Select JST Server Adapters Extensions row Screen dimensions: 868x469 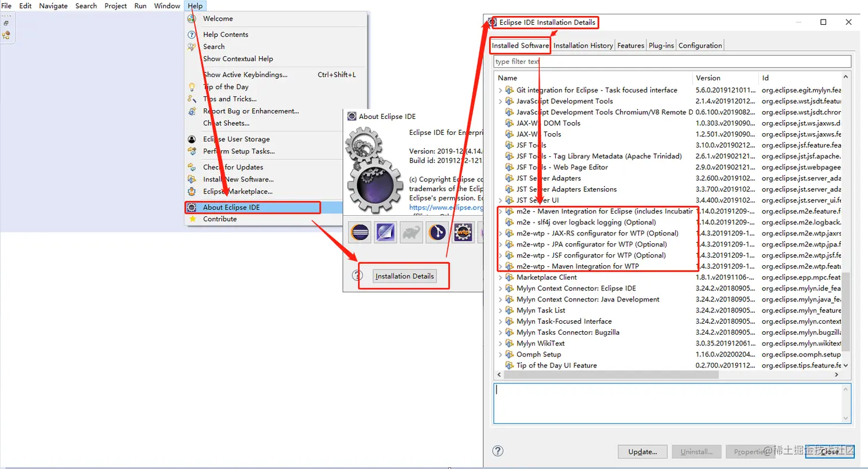(668, 189)
